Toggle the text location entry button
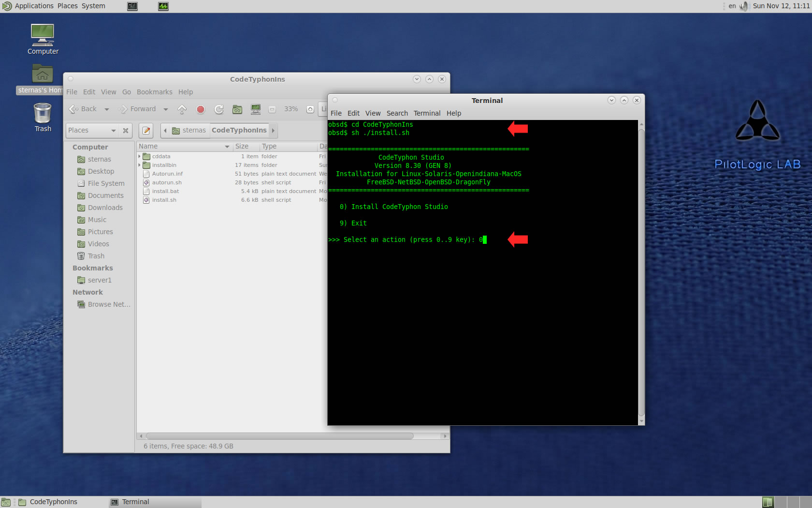 [146, 131]
